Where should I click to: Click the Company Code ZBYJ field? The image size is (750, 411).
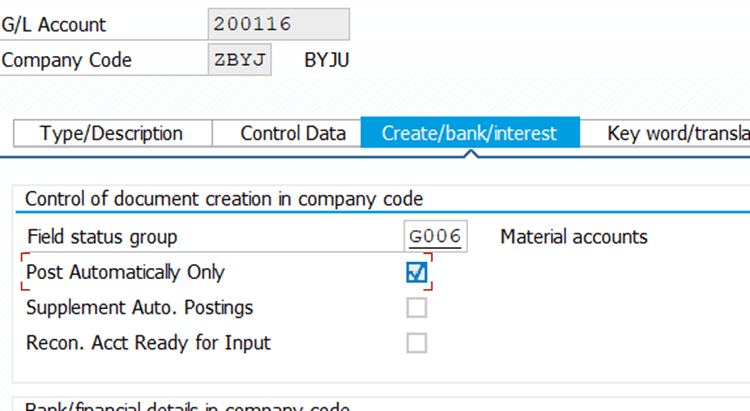[240, 59]
